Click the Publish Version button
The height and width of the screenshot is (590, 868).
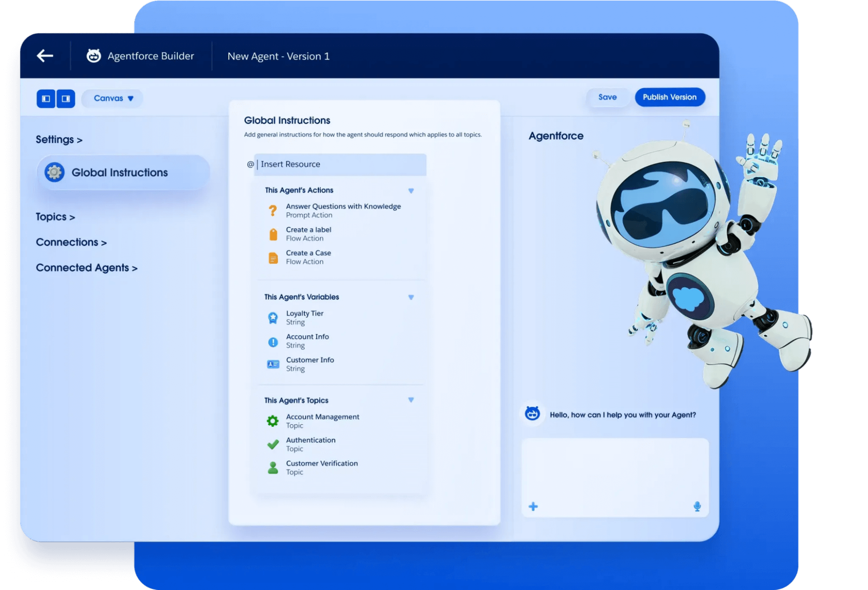[670, 97]
